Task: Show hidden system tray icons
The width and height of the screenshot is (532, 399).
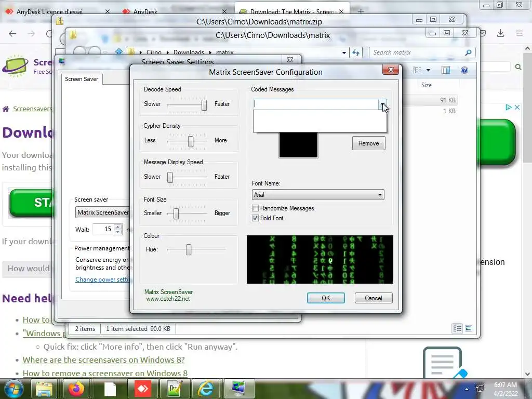Action: point(467,389)
